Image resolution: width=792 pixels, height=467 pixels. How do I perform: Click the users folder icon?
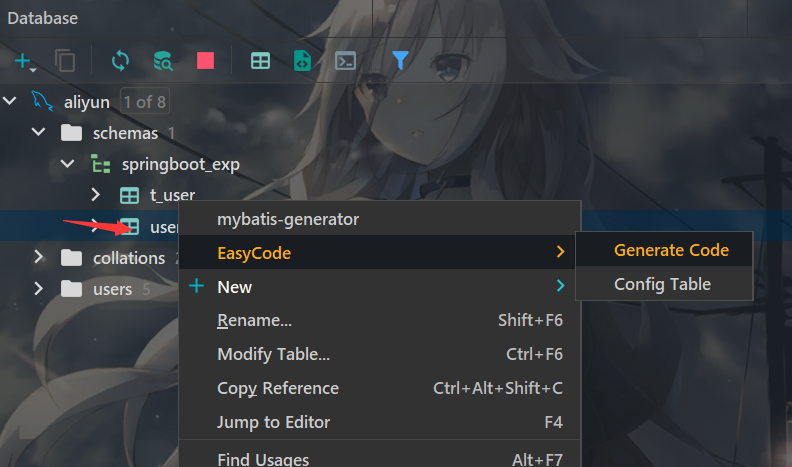click(71, 289)
